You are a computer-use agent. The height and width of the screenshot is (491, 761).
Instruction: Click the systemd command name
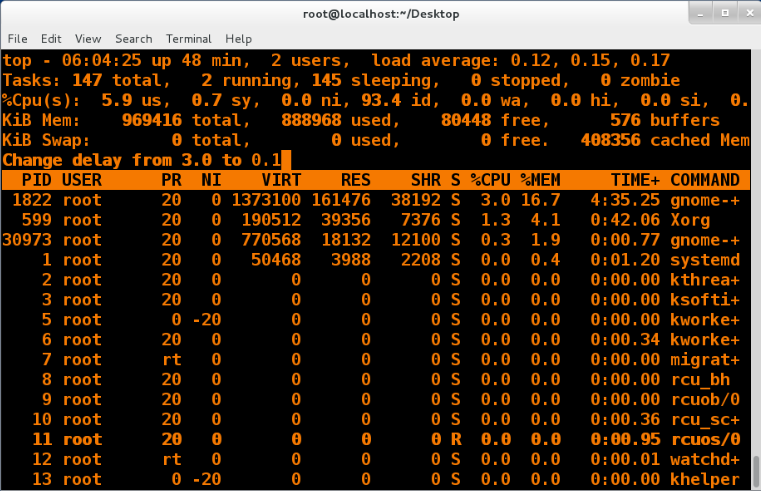[x=705, y=260]
